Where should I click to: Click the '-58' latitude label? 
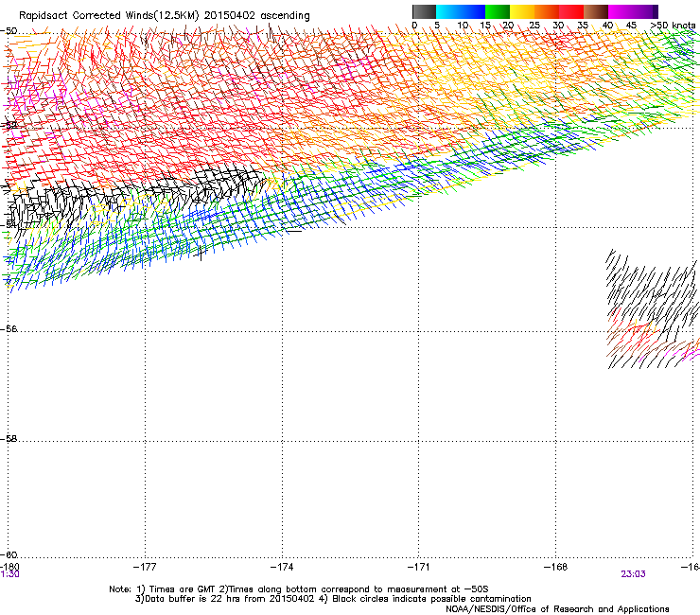(9, 439)
